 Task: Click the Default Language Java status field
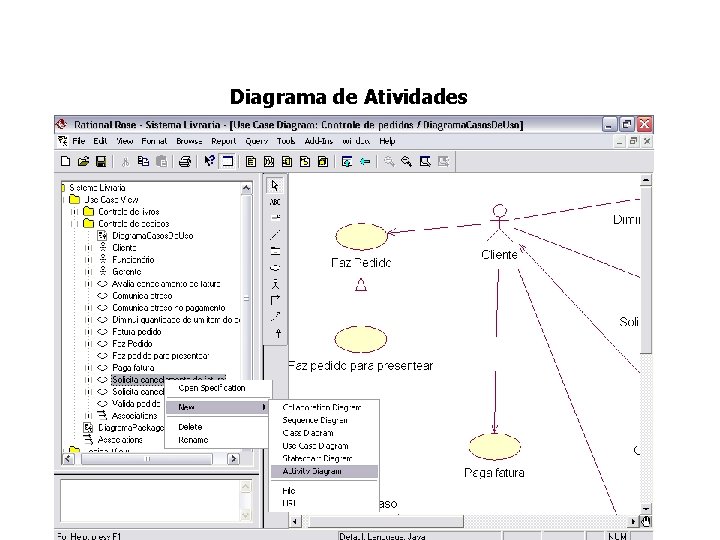click(x=419, y=536)
